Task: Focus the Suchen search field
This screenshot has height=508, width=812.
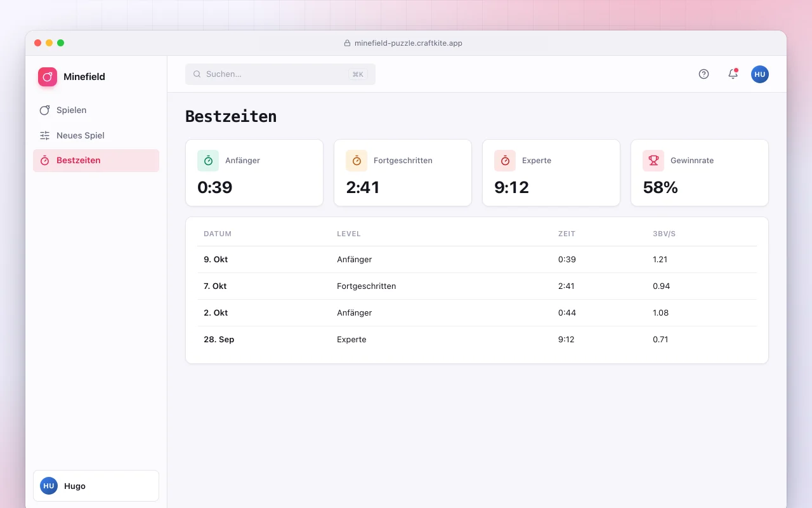Action: pos(280,74)
